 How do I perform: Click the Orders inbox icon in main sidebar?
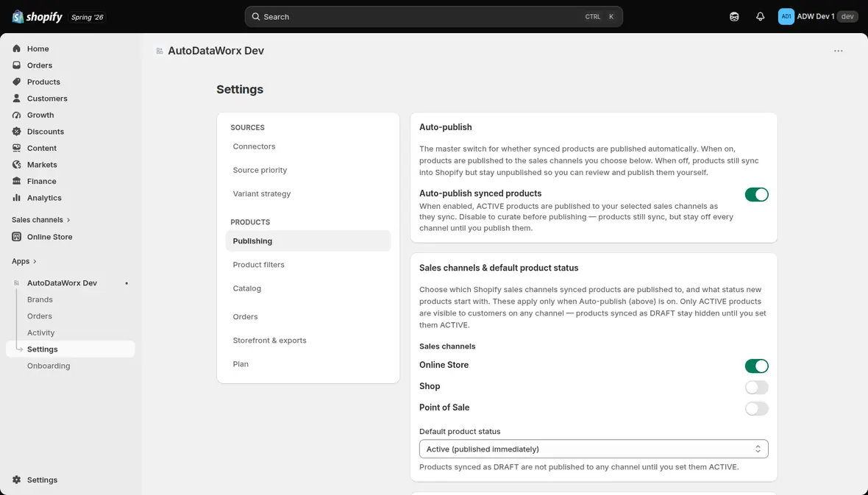[17, 65]
